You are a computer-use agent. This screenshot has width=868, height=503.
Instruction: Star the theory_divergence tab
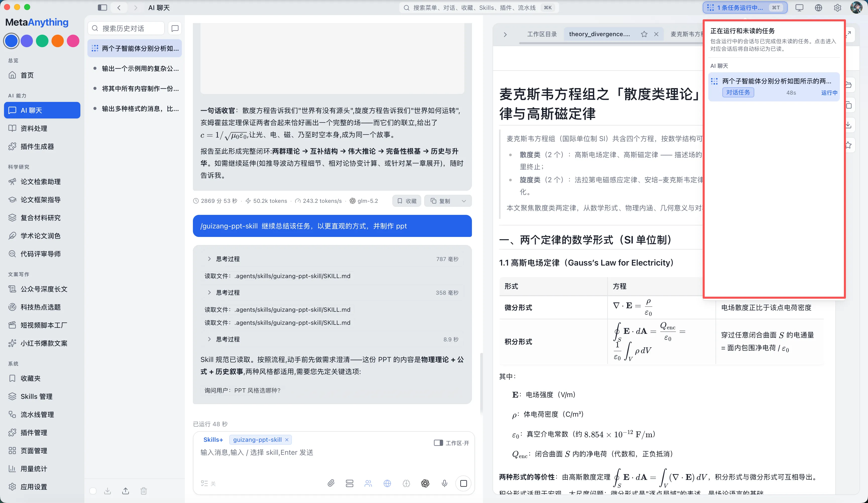click(x=644, y=34)
